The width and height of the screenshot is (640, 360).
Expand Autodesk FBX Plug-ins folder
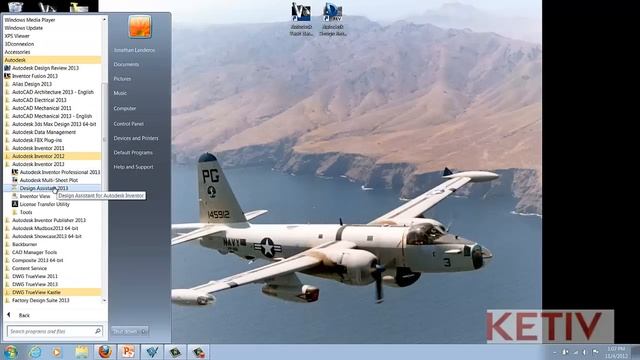(37, 140)
